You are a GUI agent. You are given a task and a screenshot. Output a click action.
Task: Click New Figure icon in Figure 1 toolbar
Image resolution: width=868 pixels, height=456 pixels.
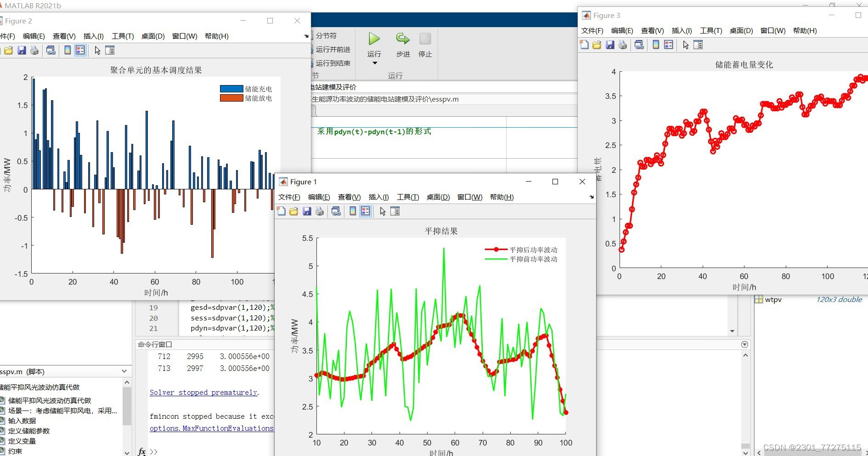pyautogui.click(x=281, y=211)
